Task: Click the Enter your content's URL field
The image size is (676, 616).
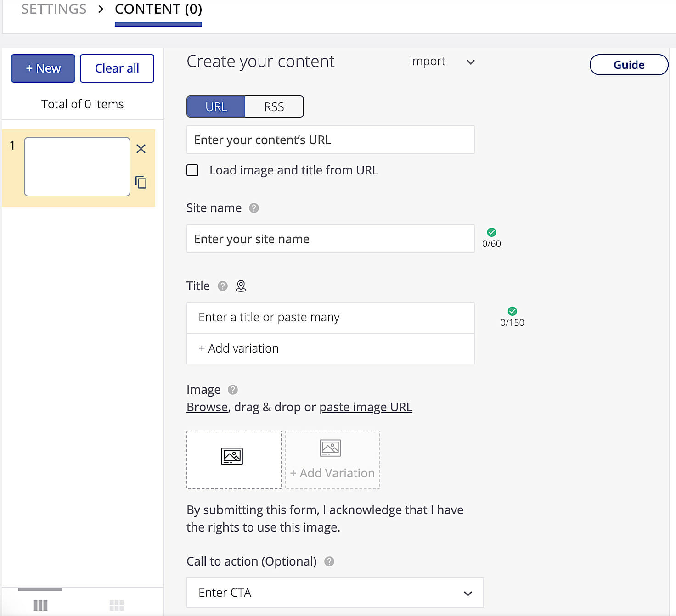Action: click(x=330, y=140)
